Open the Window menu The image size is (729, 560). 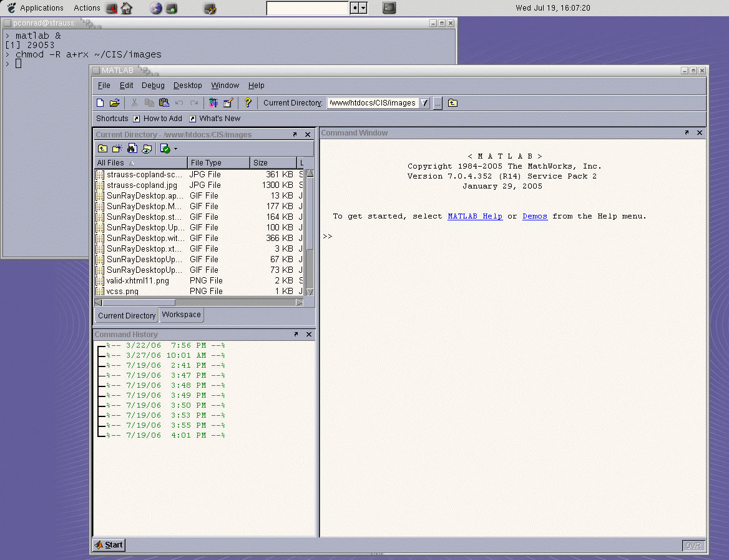click(225, 86)
